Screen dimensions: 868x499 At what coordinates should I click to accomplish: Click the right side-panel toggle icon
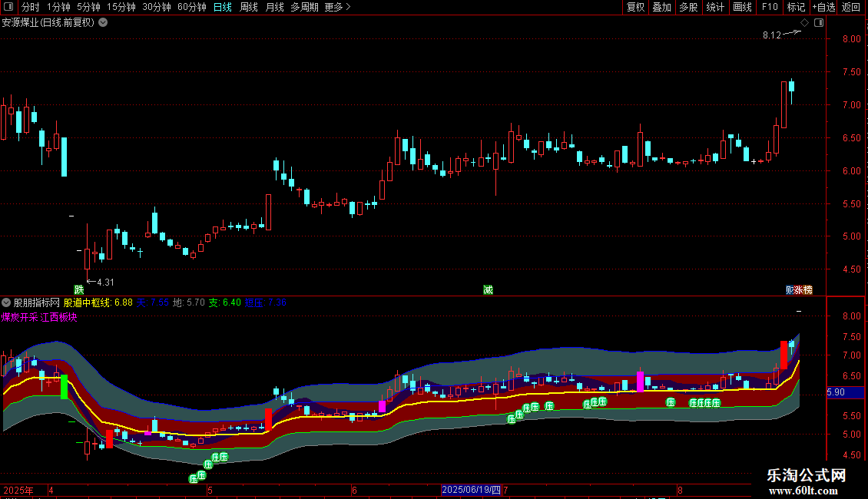point(819,23)
